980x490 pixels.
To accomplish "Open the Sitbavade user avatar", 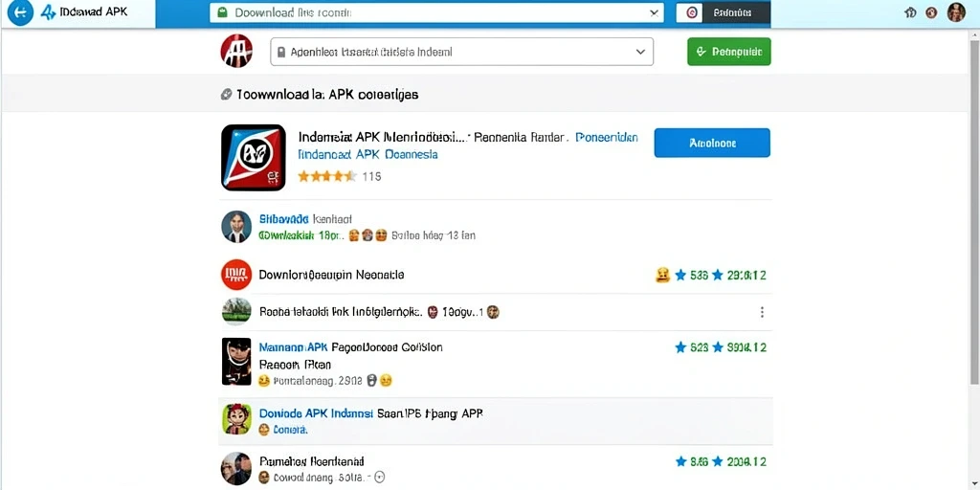I will 236,226.
